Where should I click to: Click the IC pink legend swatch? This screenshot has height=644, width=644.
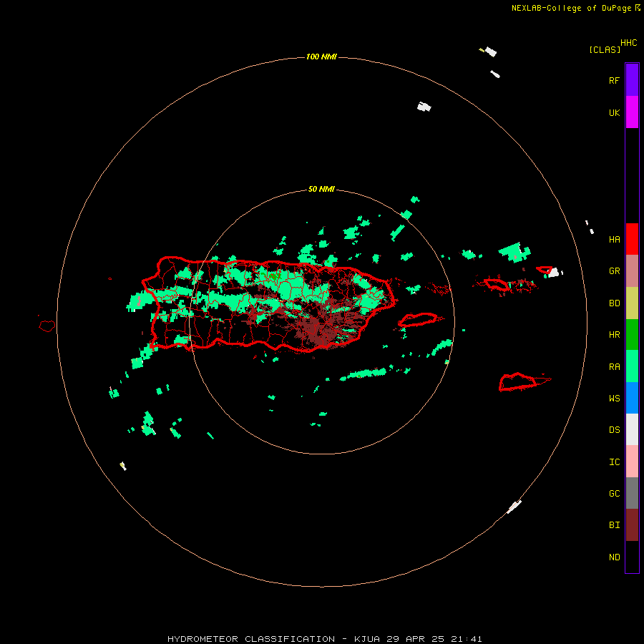point(632,462)
